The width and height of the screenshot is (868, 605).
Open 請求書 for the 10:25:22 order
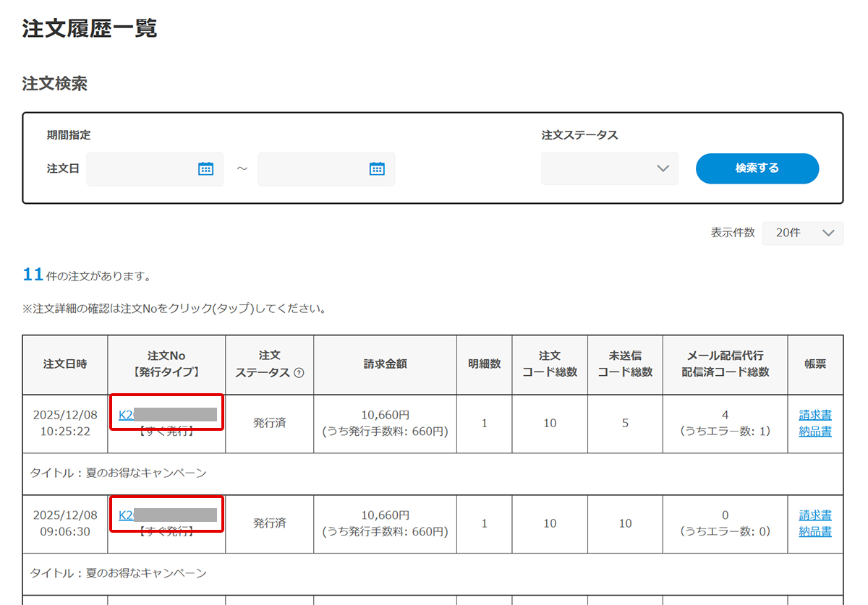(815, 415)
